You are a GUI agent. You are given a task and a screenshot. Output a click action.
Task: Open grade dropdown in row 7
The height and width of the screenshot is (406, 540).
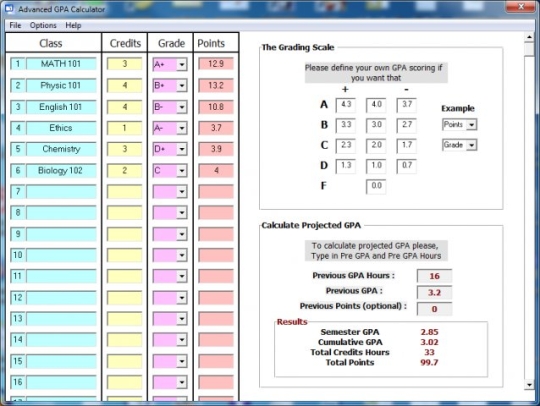[181, 192]
